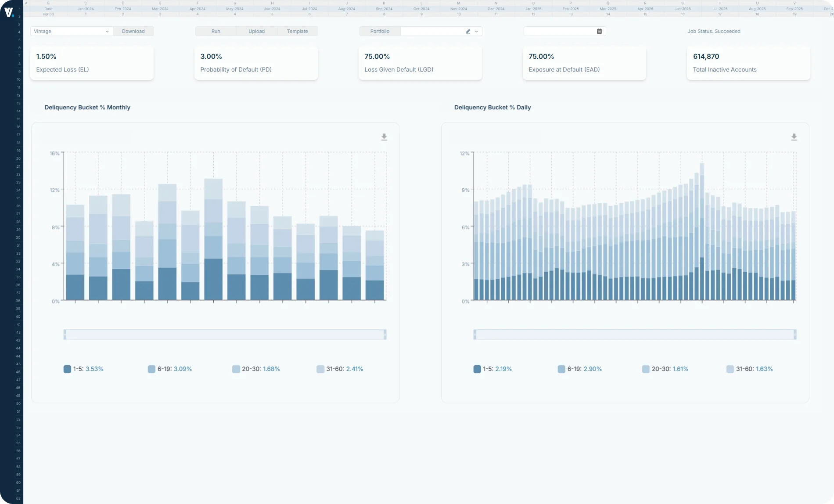
Task: Switch to the Template tab
Action: (297, 31)
